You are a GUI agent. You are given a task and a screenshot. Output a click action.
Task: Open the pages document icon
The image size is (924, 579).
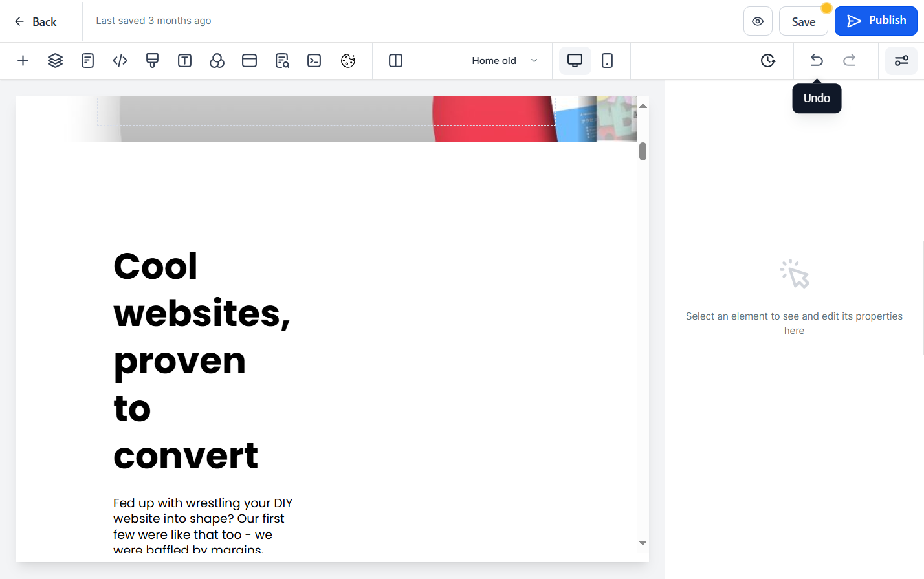87,61
